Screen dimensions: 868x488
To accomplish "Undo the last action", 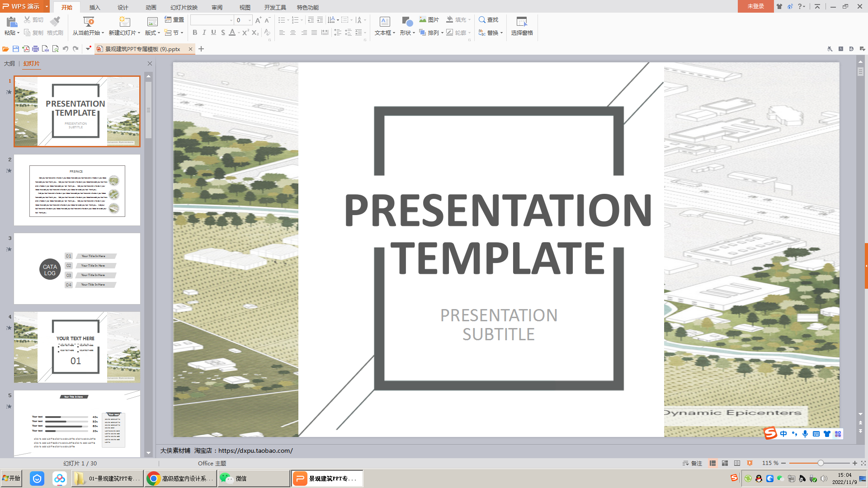I will point(66,49).
